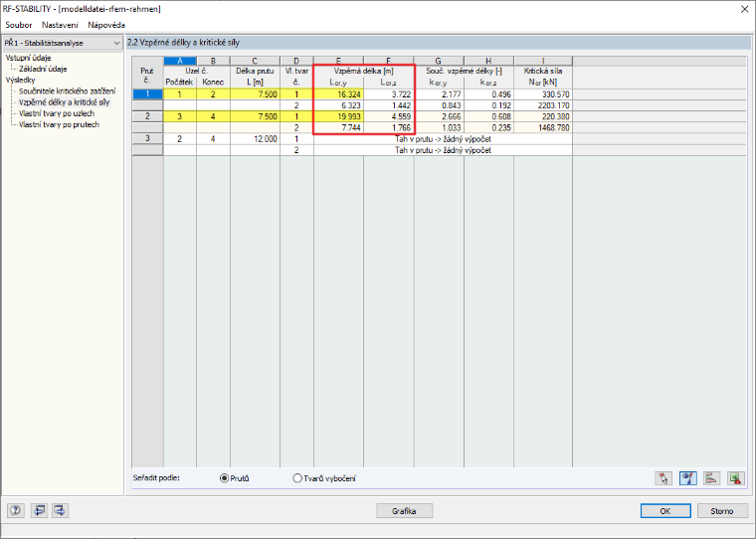
Task: Click critical force cell 220.380
Action: [x=543, y=116]
